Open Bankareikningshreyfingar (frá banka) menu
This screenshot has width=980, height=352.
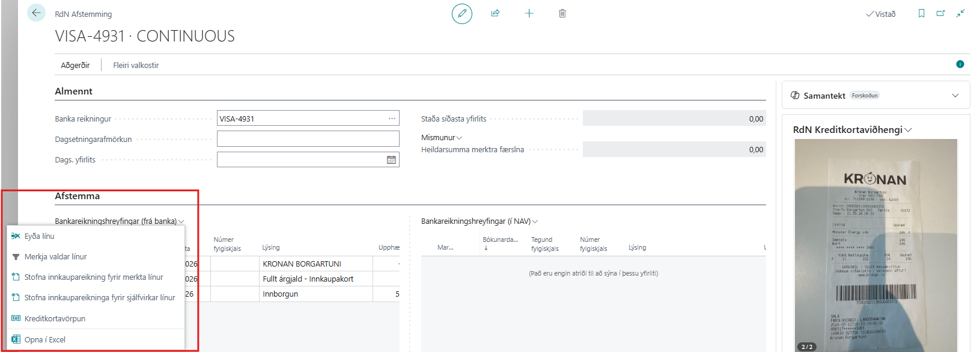[120, 221]
